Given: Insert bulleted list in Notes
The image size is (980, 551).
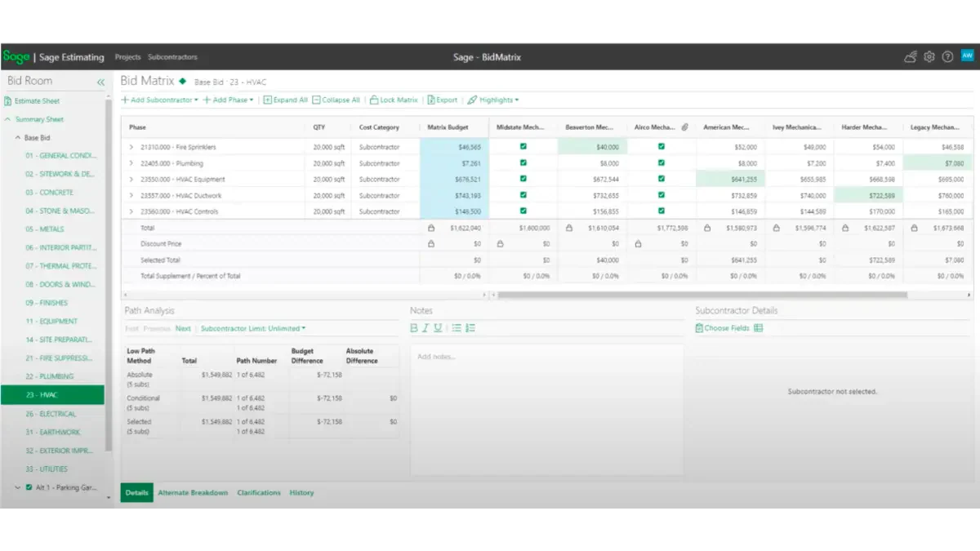Looking at the screenshot, I should [x=457, y=328].
